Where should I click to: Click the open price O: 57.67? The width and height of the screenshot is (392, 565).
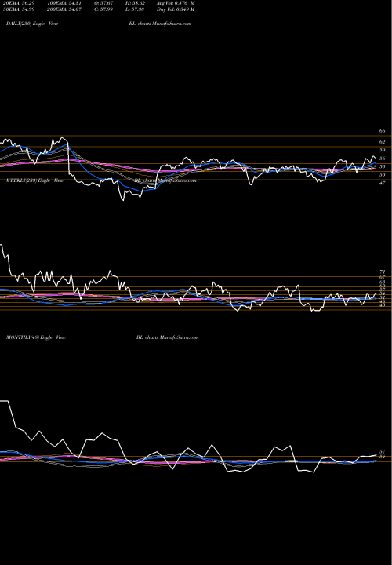click(103, 3)
